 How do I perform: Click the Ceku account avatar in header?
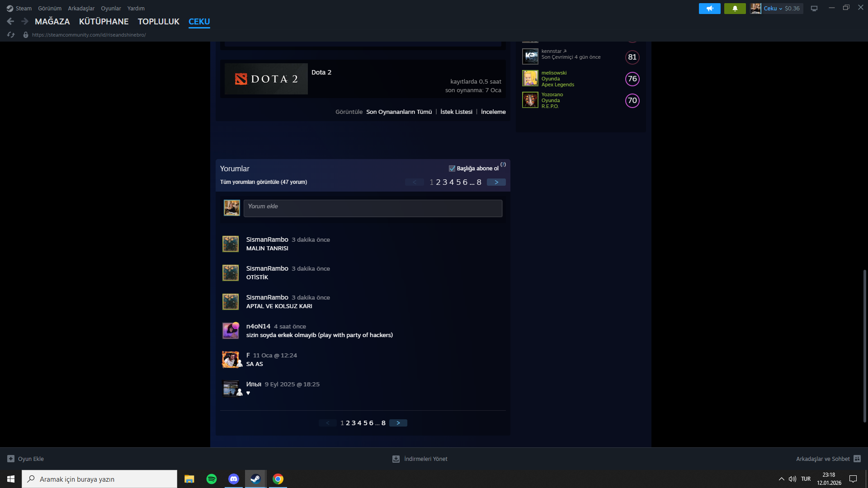[756, 9]
